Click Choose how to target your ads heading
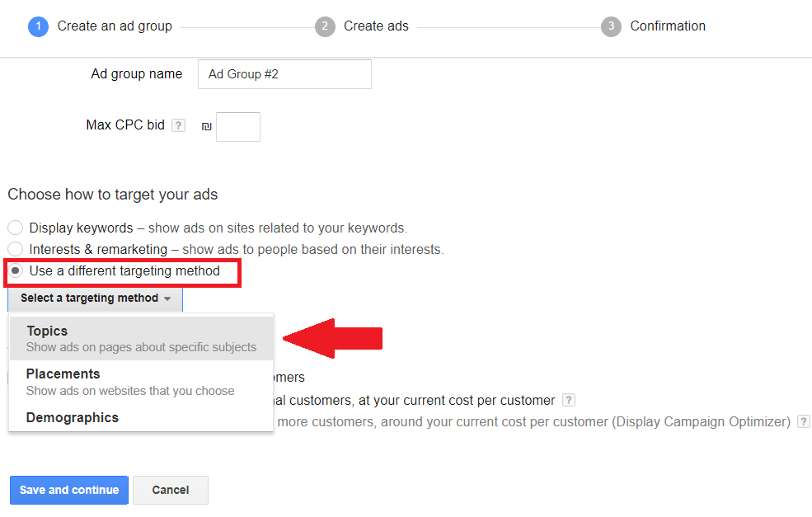812x517 pixels. coord(112,195)
